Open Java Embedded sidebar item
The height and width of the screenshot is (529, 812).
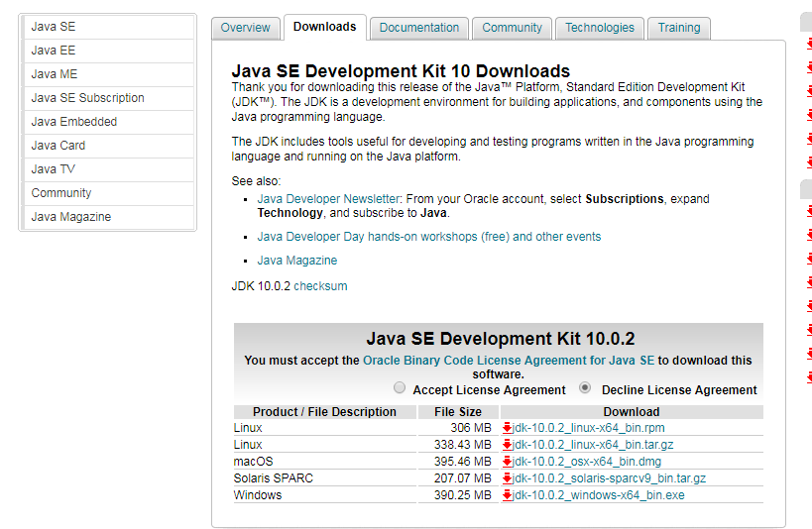coord(108,122)
